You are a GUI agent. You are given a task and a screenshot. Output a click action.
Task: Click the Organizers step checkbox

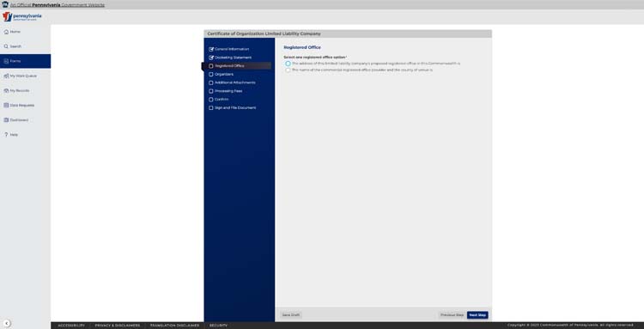(x=211, y=75)
